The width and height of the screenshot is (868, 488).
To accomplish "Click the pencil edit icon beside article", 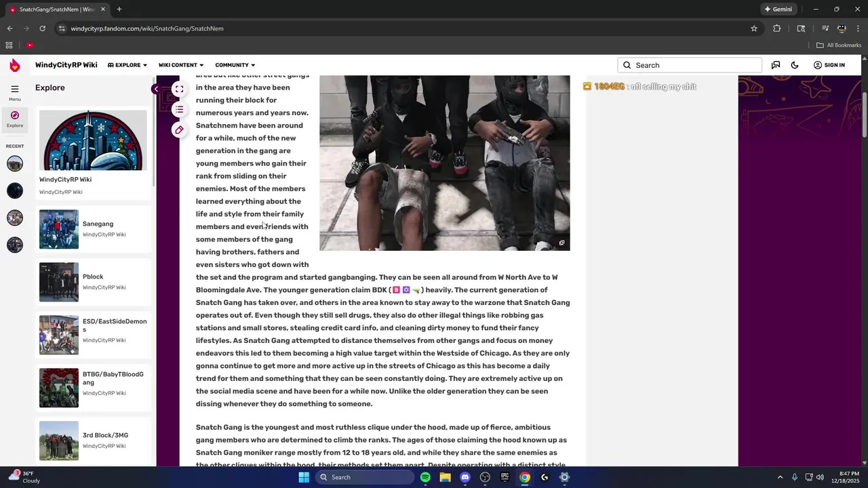I will [179, 129].
